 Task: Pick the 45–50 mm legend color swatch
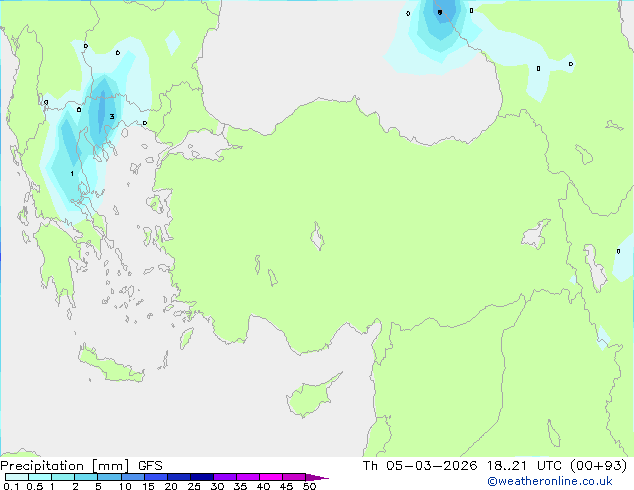click(x=294, y=477)
